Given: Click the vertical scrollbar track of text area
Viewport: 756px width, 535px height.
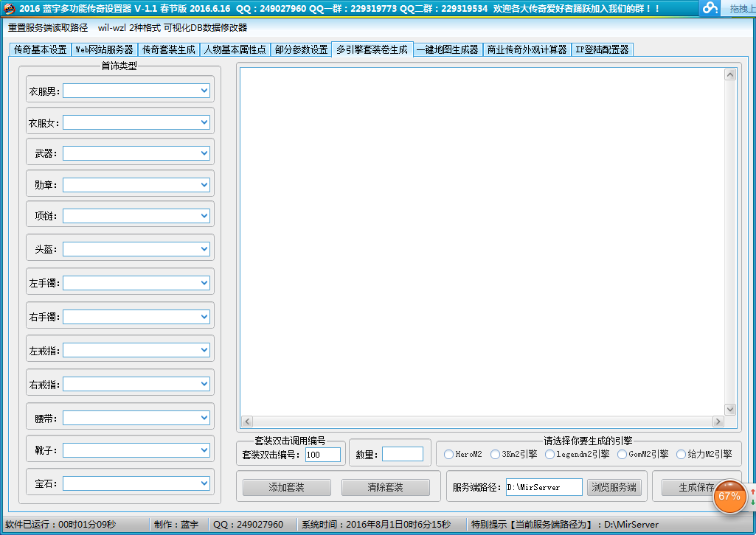Looking at the screenshot, I should pyautogui.click(x=730, y=242).
